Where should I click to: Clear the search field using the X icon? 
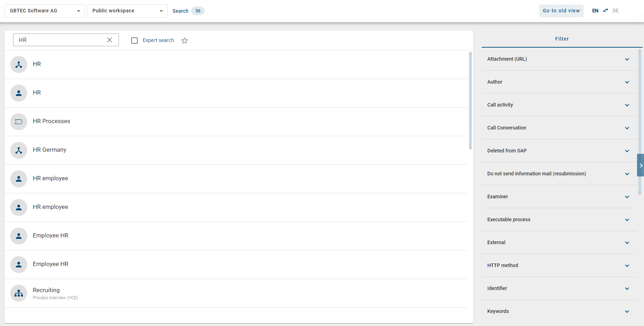click(x=109, y=40)
